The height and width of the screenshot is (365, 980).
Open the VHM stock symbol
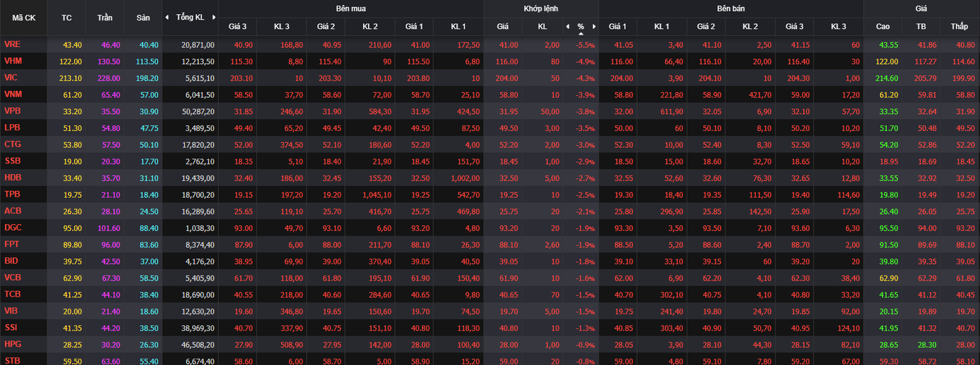[13, 61]
